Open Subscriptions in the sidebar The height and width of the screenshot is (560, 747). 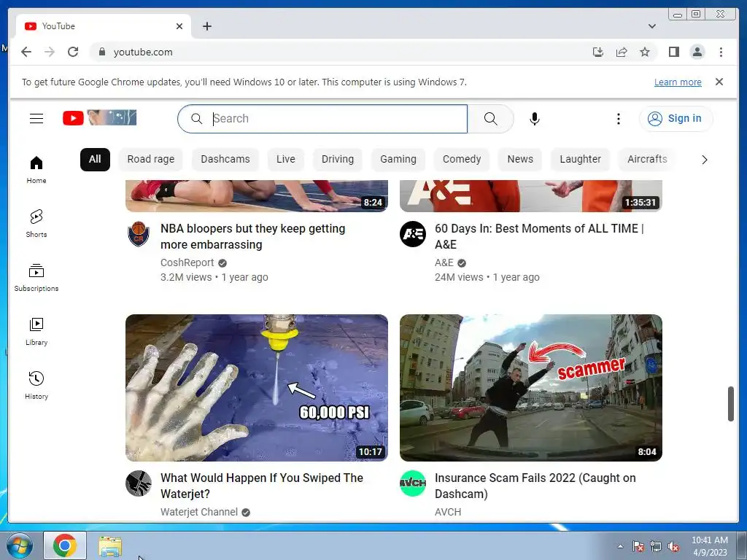point(36,277)
